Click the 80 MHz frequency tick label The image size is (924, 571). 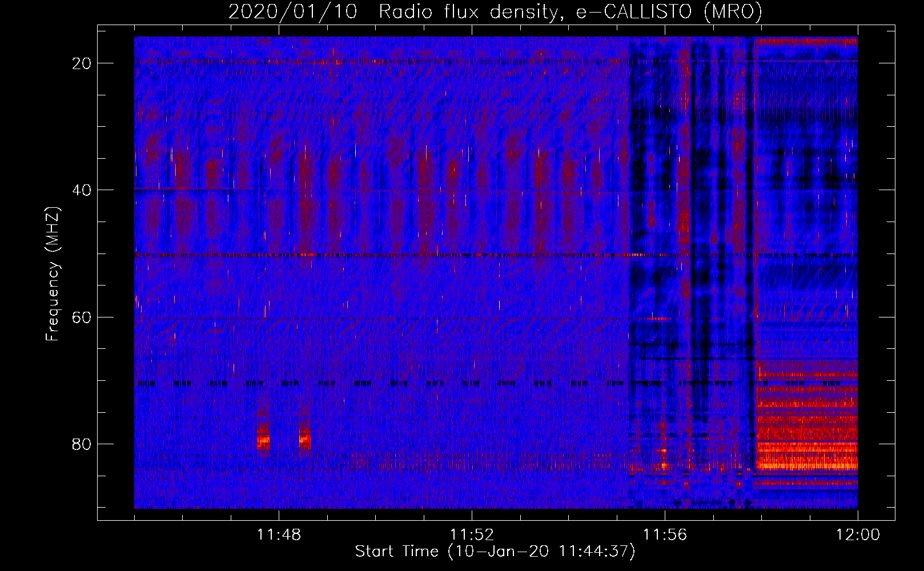tap(82, 444)
